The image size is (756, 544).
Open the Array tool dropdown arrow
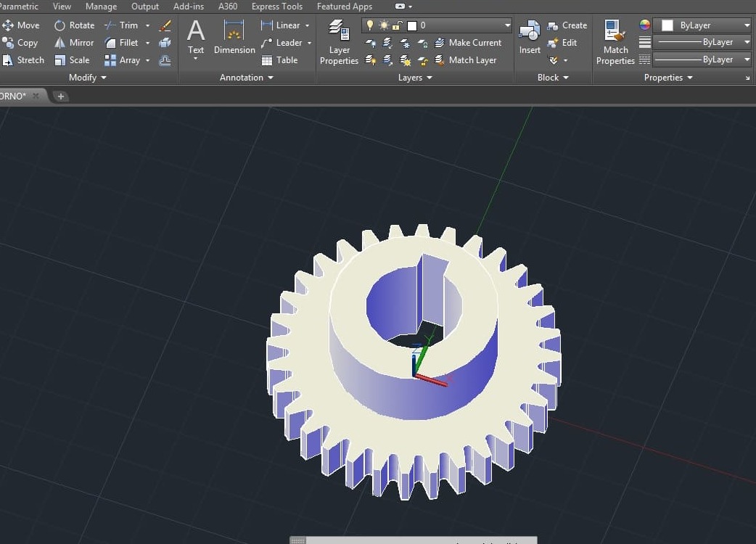pos(147,59)
